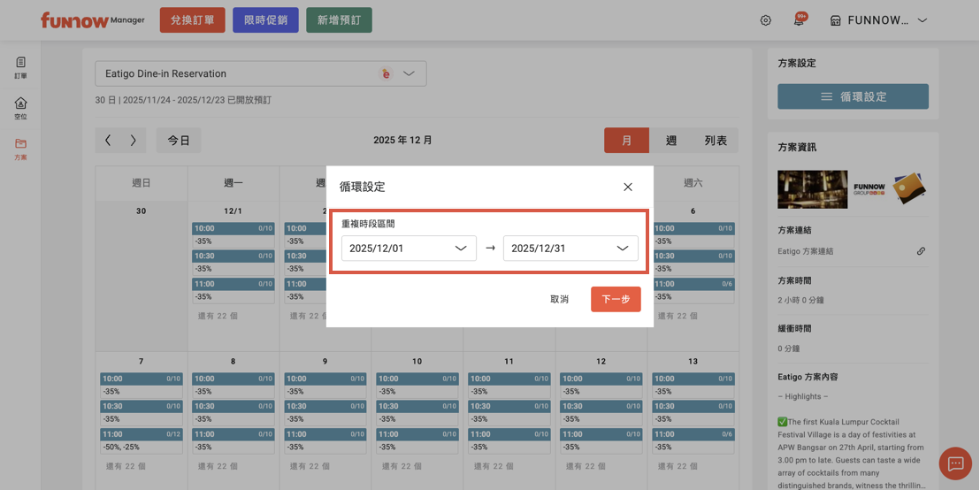
Task: Click the 兌換訂單 redeem order button
Action: pyautogui.click(x=192, y=20)
